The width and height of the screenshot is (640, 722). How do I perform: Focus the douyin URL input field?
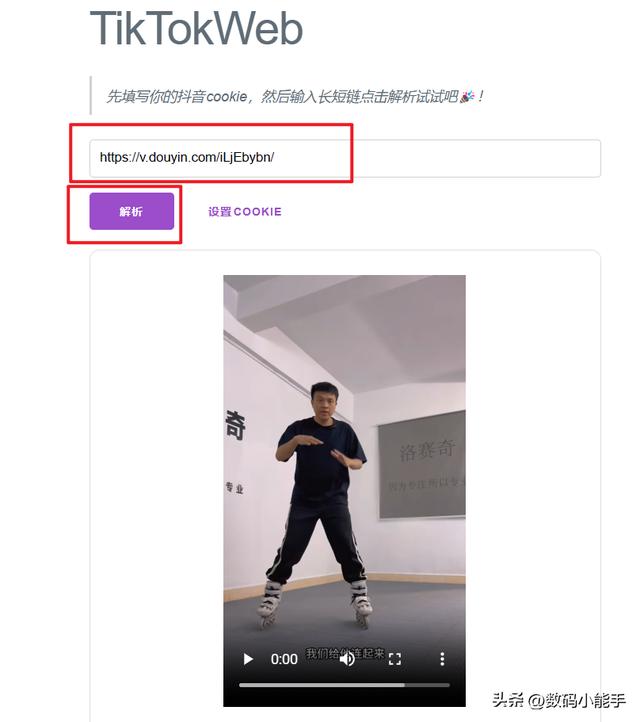click(345, 158)
